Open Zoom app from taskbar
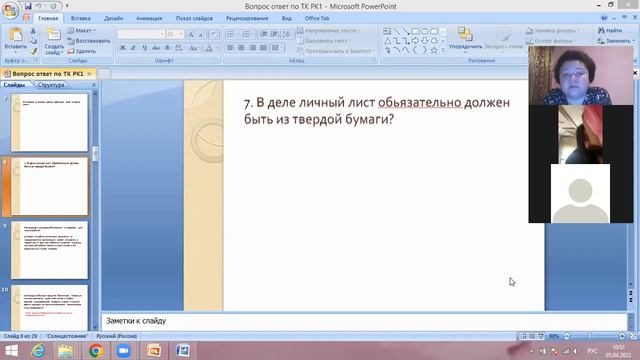Screen dimensions: 640x360 tap(123, 351)
